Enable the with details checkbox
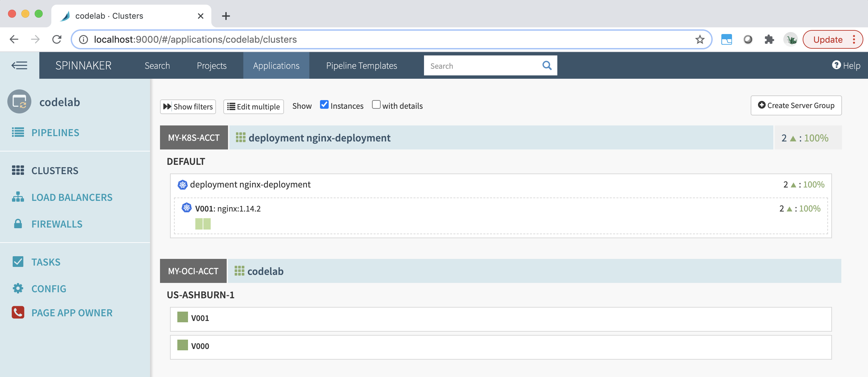 point(376,104)
